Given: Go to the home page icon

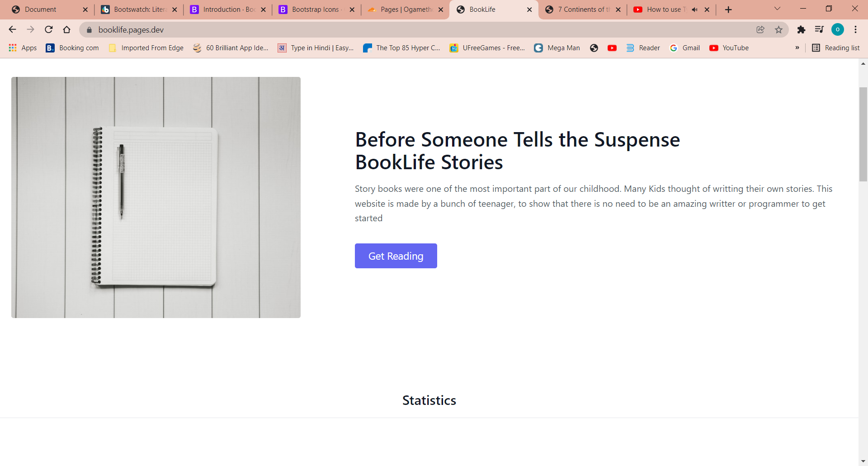Looking at the screenshot, I should [66, 29].
